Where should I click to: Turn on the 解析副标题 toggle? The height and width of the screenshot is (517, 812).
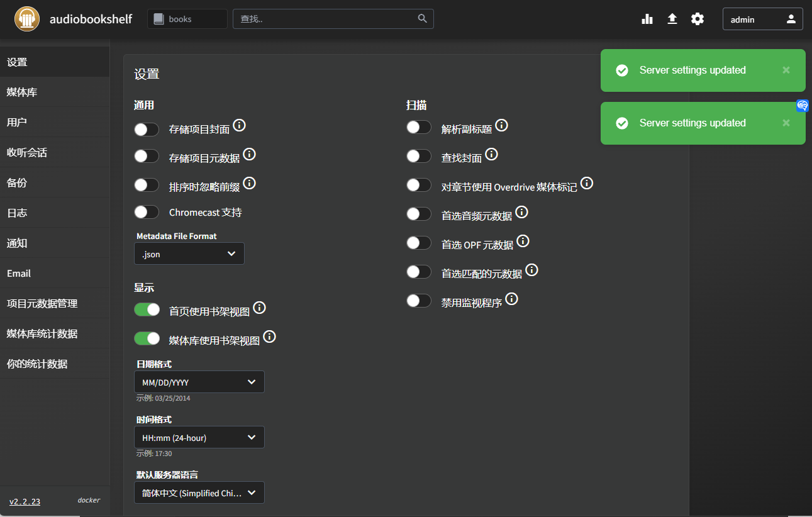click(x=419, y=127)
